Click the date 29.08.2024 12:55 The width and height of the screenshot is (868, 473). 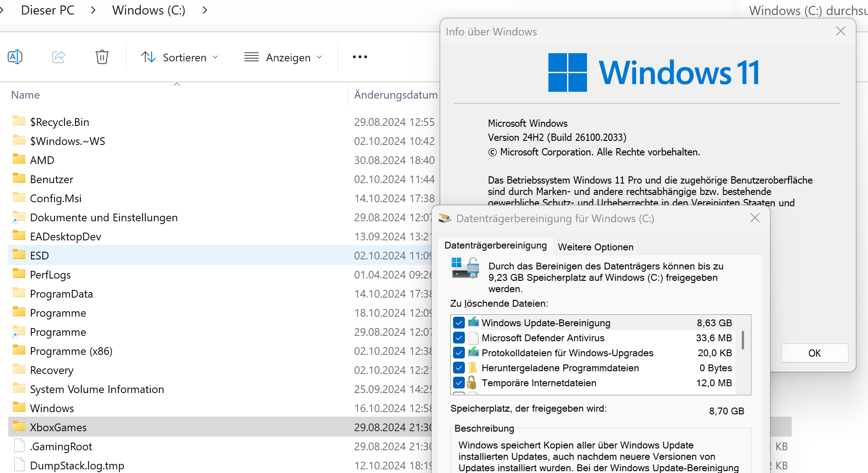394,122
